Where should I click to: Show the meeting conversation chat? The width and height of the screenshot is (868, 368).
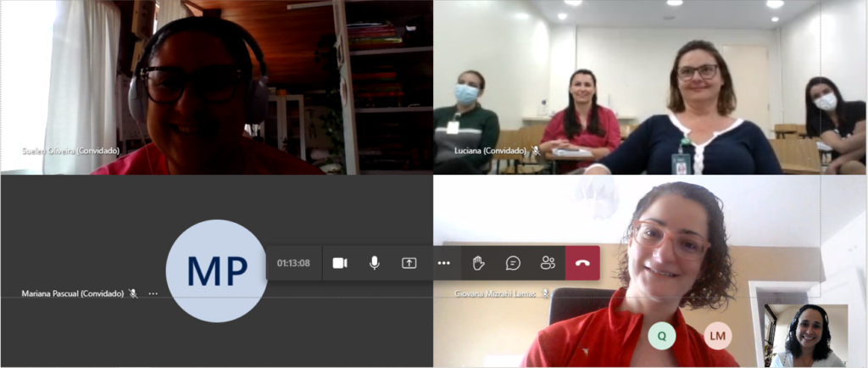[513, 263]
